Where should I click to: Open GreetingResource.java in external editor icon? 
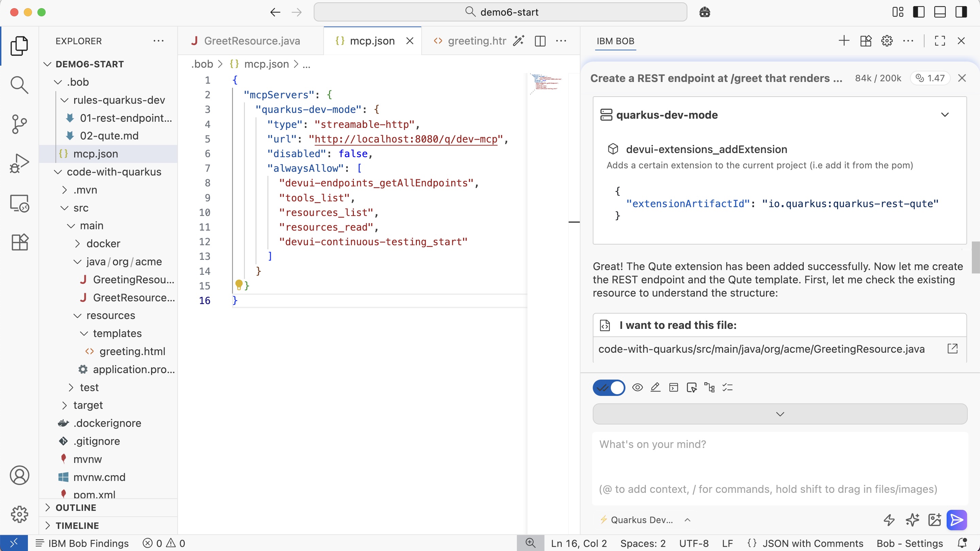pos(952,349)
